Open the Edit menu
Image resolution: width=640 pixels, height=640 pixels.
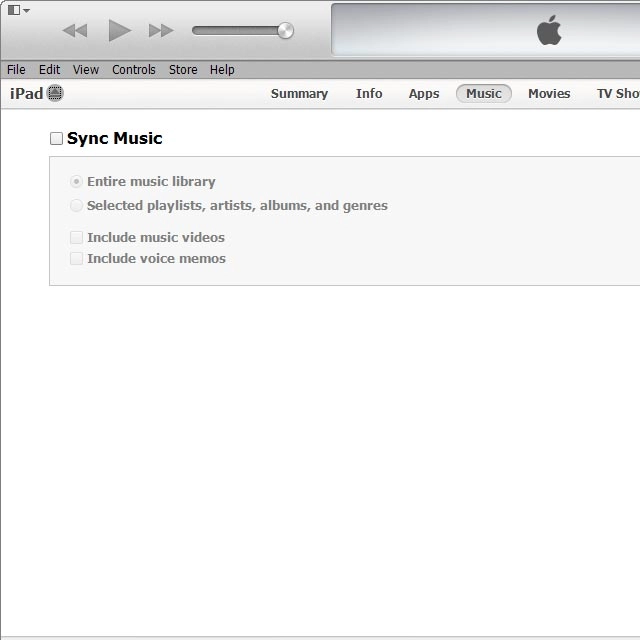pyautogui.click(x=49, y=70)
